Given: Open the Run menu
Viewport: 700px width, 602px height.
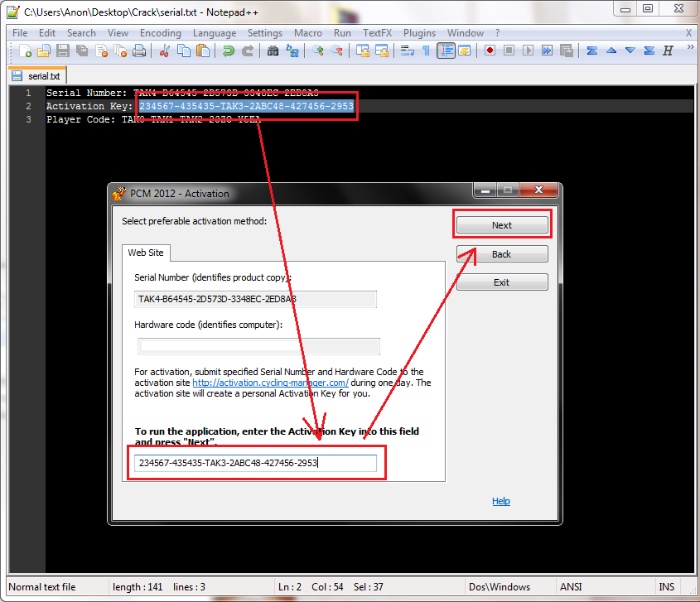Looking at the screenshot, I should pyautogui.click(x=342, y=33).
